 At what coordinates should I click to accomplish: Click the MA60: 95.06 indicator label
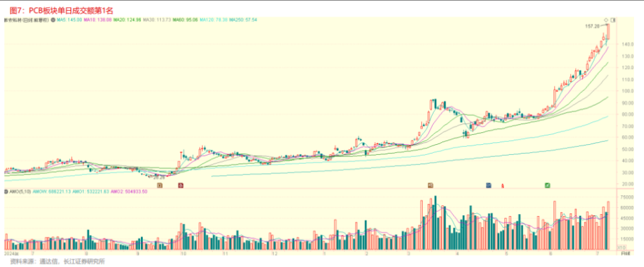click(185, 19)
